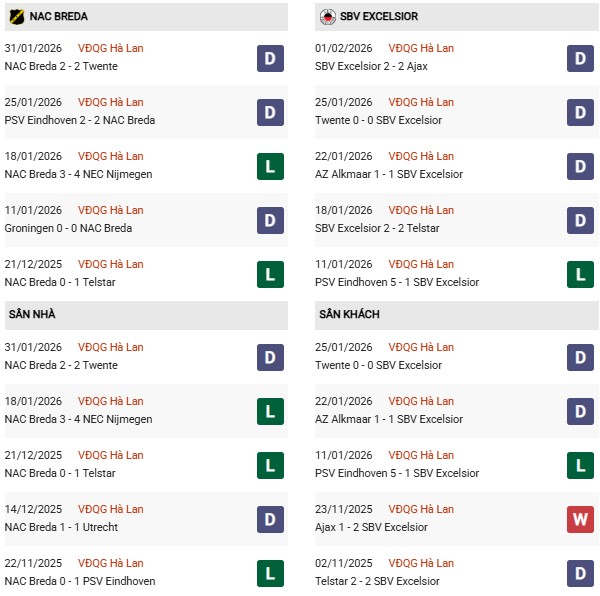Image resolution: width=600 pixels, height=596 pixels.
Task: Click D badge beside NAC Breda 1-1 Utrecht
Action: [270, 519]
